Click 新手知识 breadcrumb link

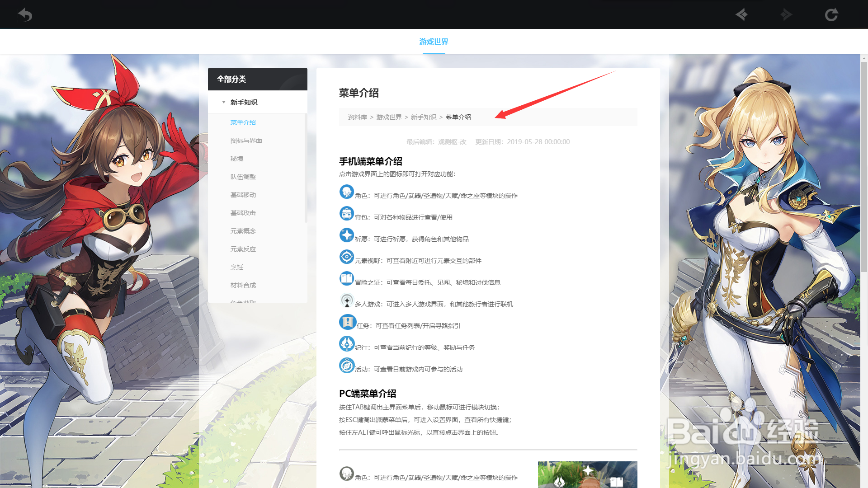point(423,117)
